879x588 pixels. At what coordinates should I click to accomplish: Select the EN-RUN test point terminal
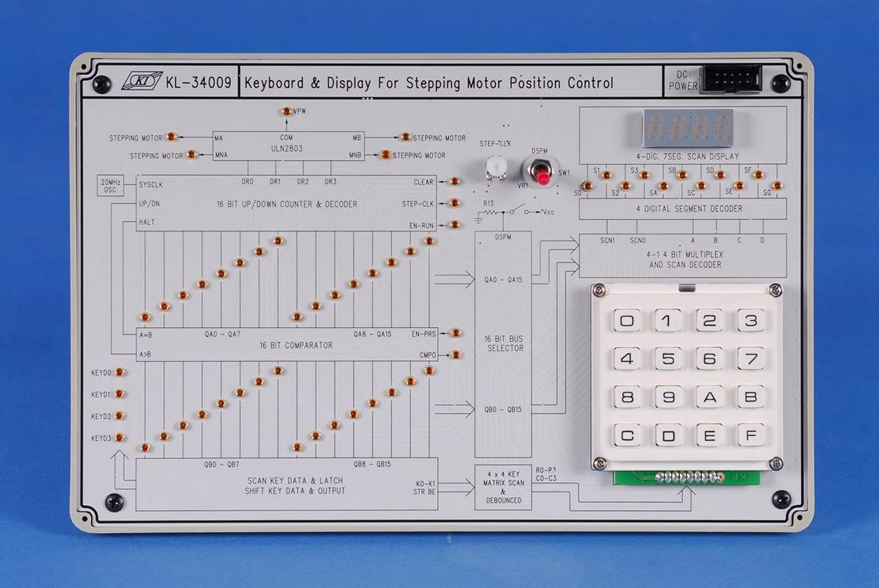coord(455,225)
